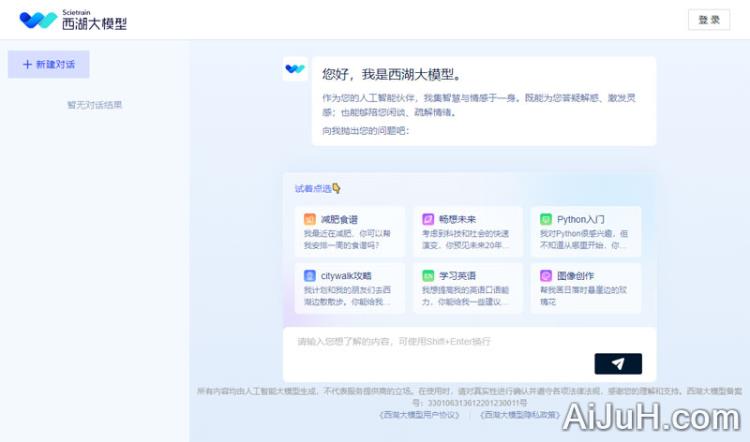Click the 试着点选 hint label
The image size is (750, 442).
pyautogui.click(x=313, y=188)
